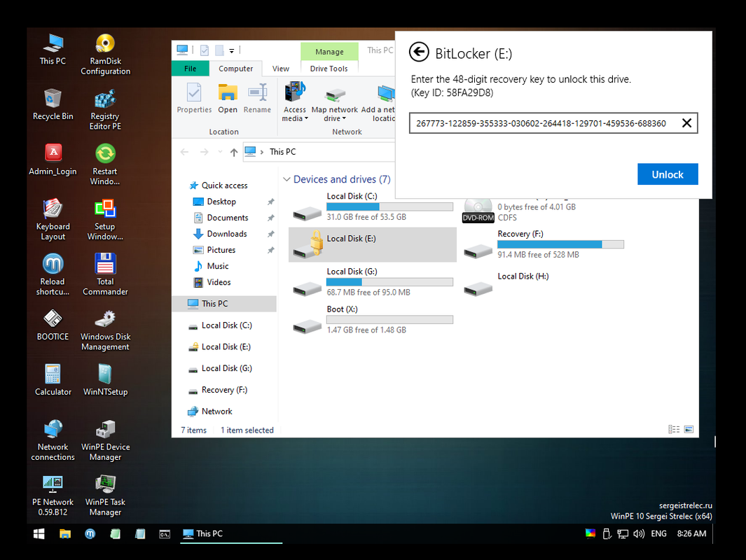The height and width of the screenshot is (560, 746).
Task: Open Keyboard Layout desktop icon
Action: pyautogui.click(x=53, y=220)
